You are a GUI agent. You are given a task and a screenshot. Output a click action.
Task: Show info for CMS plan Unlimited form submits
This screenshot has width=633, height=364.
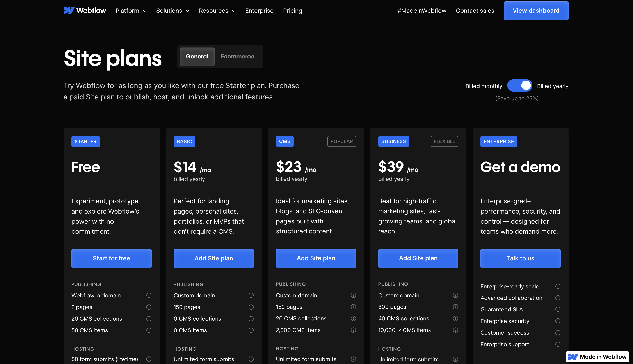(353, 359)
